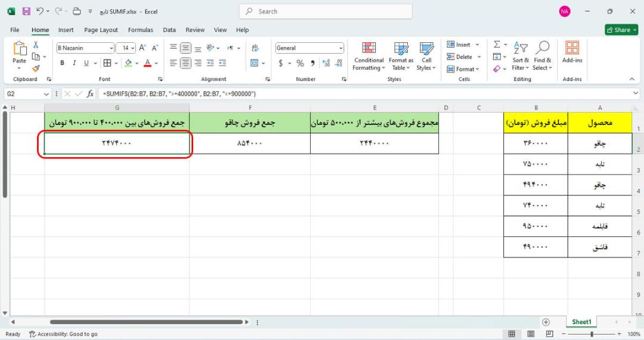Click the Share button
This screenshot has height=340, width=644.
[621, 30]
